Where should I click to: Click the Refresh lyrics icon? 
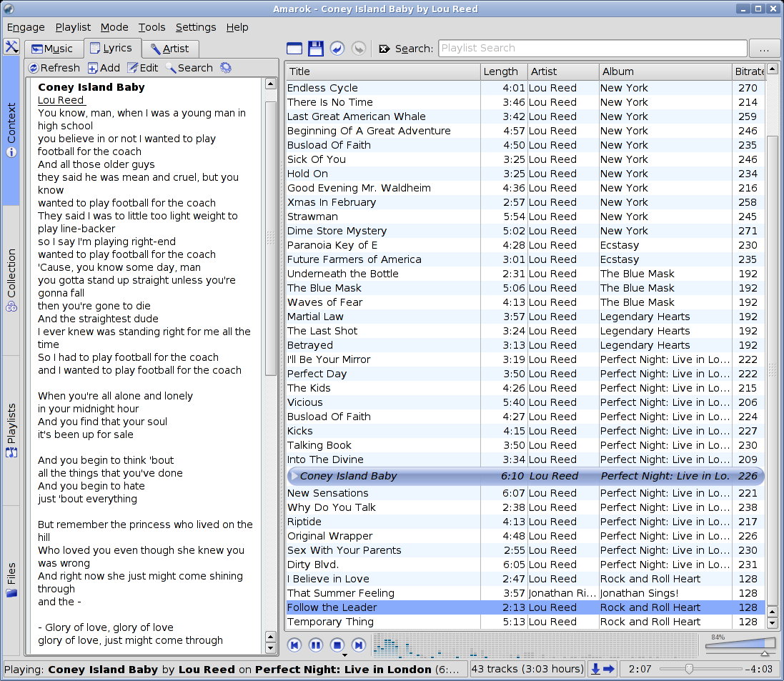coord(34,68)
